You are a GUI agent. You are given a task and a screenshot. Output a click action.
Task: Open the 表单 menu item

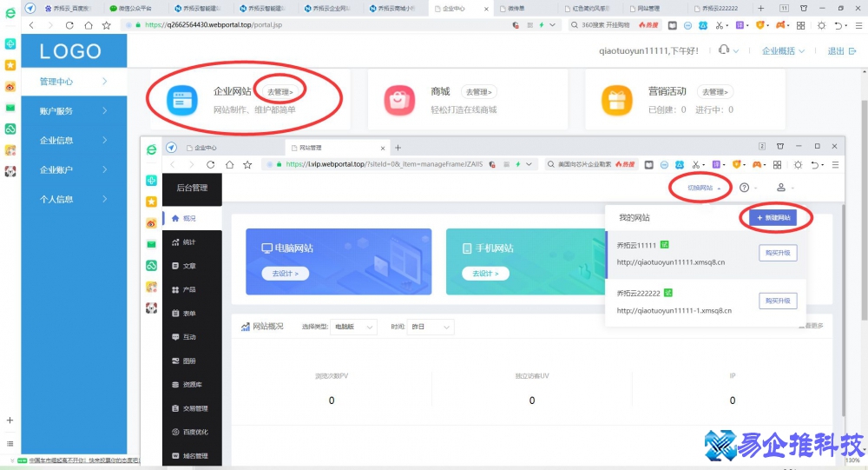click(192, 314)
